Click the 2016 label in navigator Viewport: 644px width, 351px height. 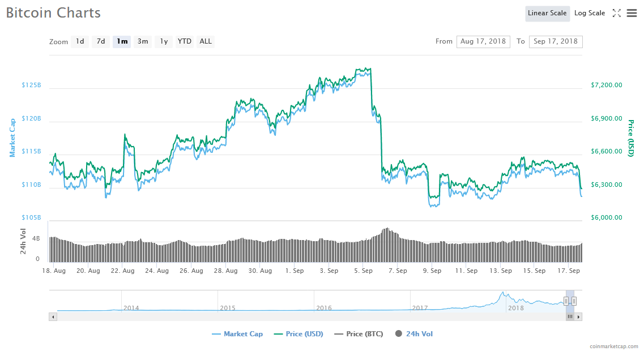click(323, 308)
